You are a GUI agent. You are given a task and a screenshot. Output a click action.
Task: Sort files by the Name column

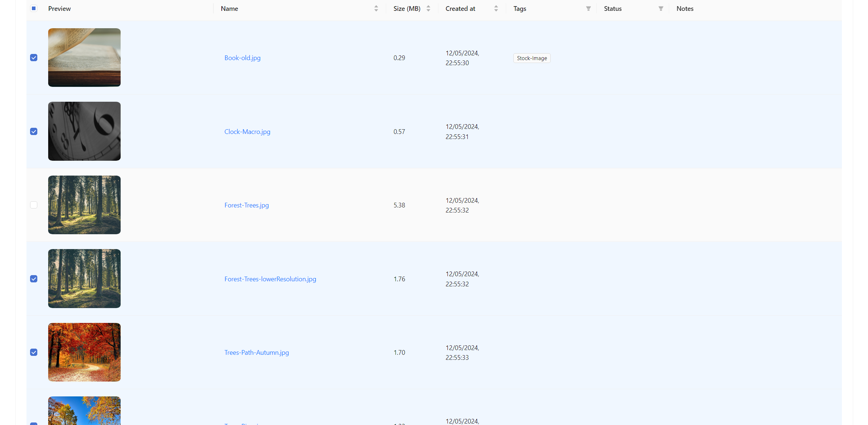coord(376,8)
